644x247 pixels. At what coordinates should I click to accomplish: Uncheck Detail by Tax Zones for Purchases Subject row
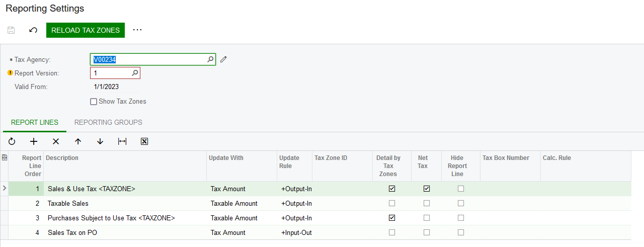pos(392,218)
